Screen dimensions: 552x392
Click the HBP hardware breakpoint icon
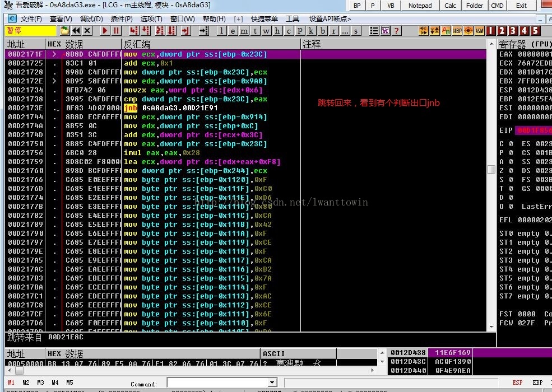pos(457,31)
